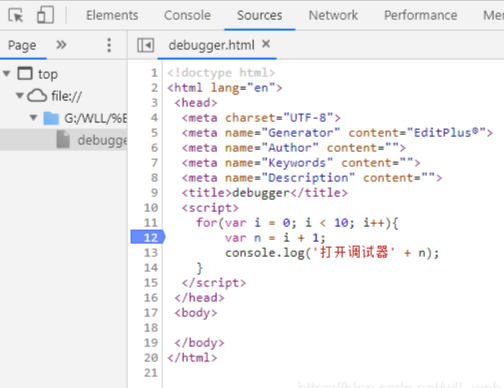Toggle the device toolbar icon
Screen dimensions: 504x388
45,15
